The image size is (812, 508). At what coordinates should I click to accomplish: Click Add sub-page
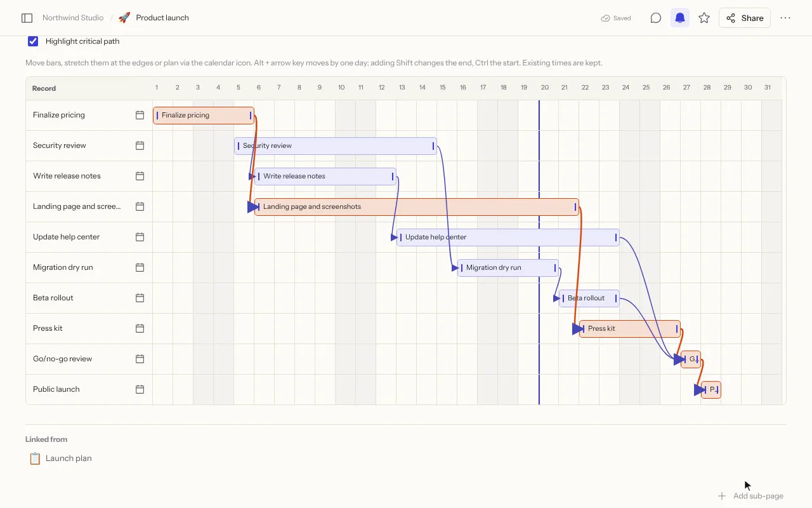point(750,496)
